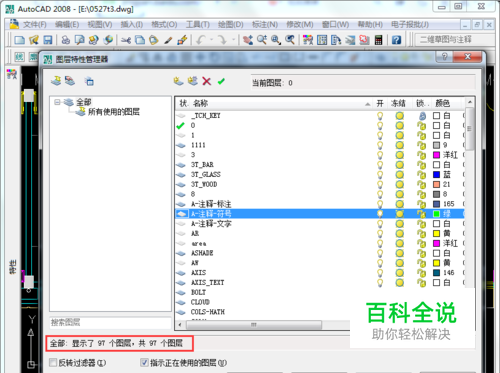Toggle the freeze icon for layer AXIS
This screenshot has height=373, width=500.
point(399,273)
